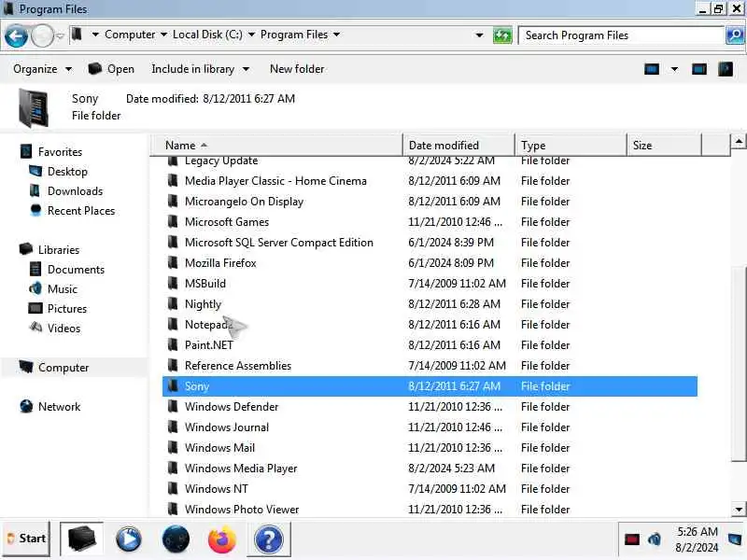Select the Windows Journal folder
This screenshot has height=560, width=747.
(227, 427)
